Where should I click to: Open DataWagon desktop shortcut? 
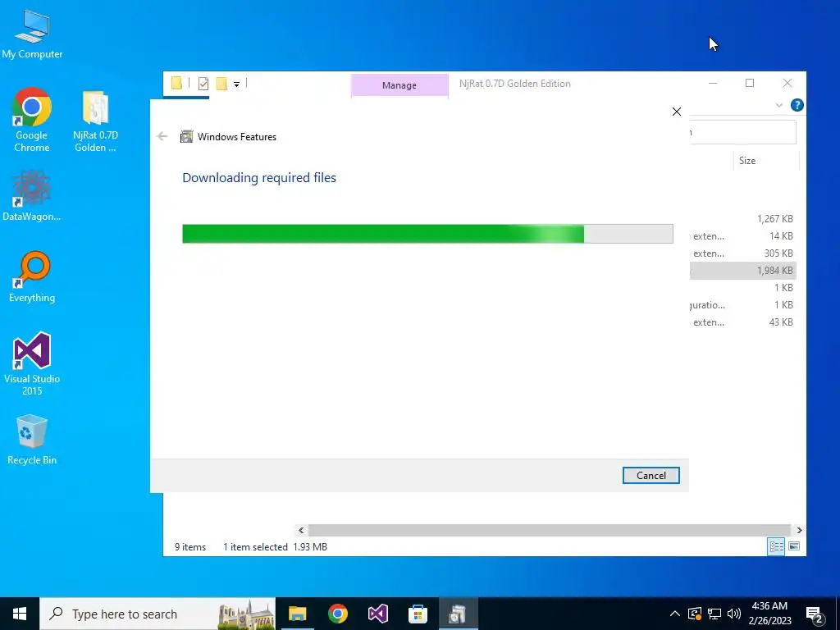(32, 196)
